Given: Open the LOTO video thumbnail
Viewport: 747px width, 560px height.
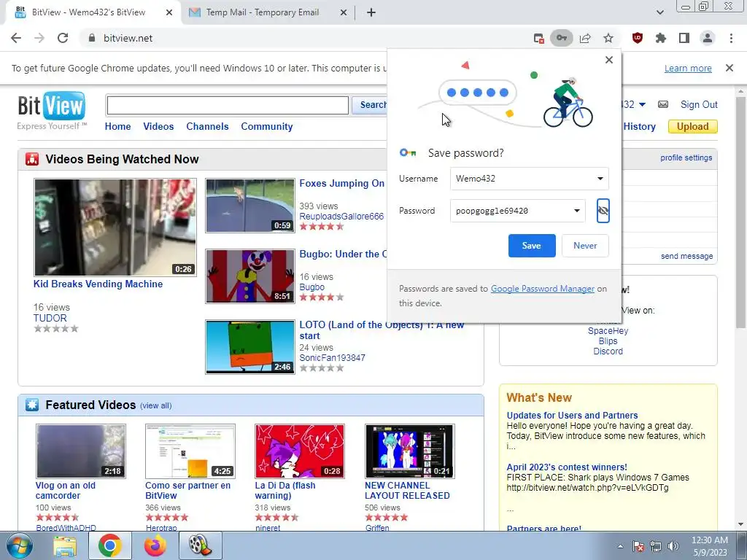Looking at the screenshot, I should 250,347.
